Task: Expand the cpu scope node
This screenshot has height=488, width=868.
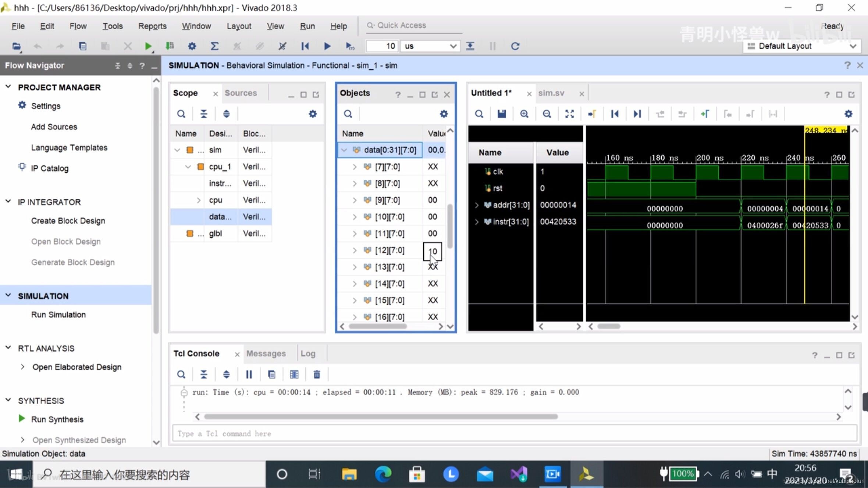Action: [x=199, y=200]
